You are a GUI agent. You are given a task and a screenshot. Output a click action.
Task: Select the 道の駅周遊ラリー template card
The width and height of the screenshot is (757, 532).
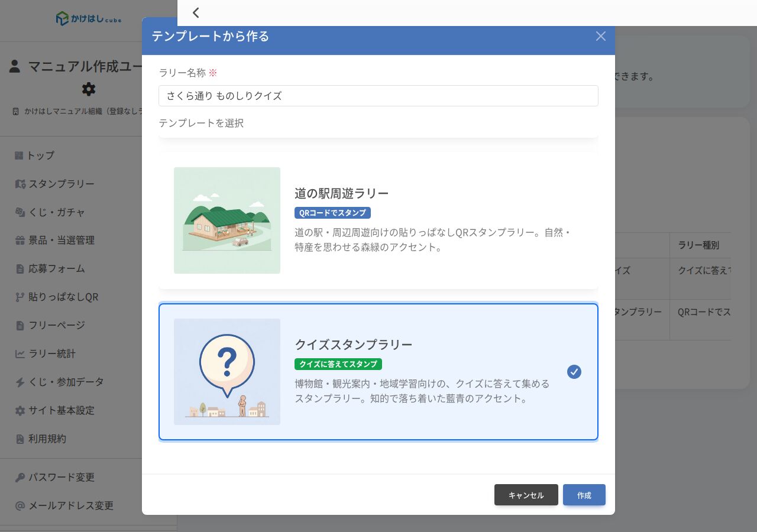(x=378, y=220)
